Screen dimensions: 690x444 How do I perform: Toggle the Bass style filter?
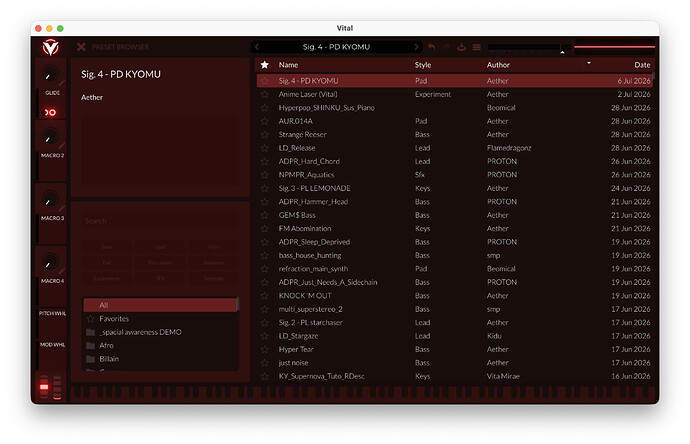tap(106, 247)
